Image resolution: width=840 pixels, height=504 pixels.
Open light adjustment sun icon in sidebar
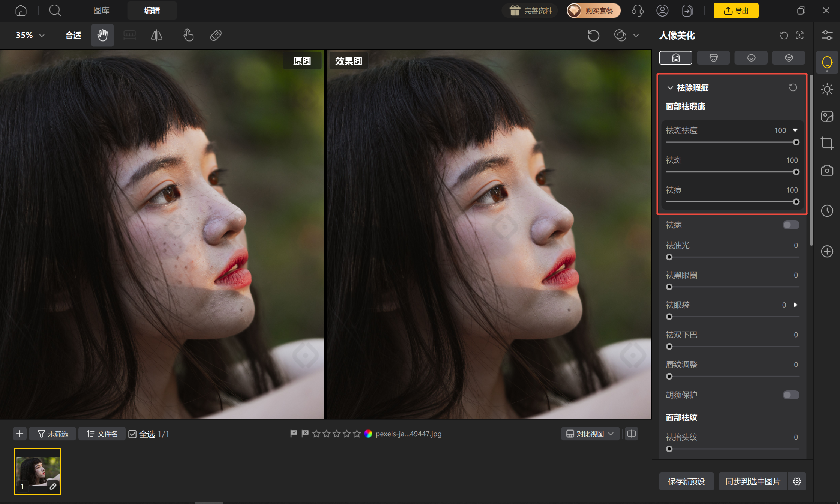pos(827,89)
